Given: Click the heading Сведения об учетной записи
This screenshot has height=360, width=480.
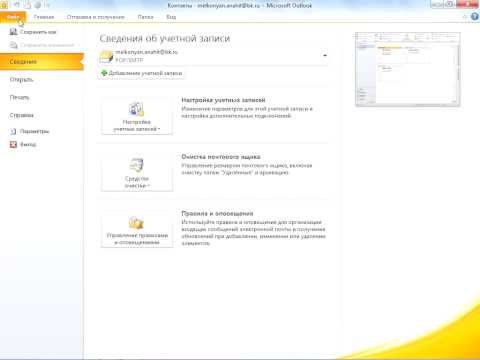Looking at the screenshot, I should 165,38.
